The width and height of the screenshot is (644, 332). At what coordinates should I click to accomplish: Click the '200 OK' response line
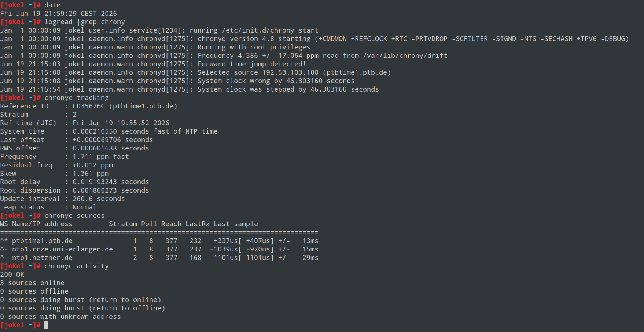(x=12, y=275)
